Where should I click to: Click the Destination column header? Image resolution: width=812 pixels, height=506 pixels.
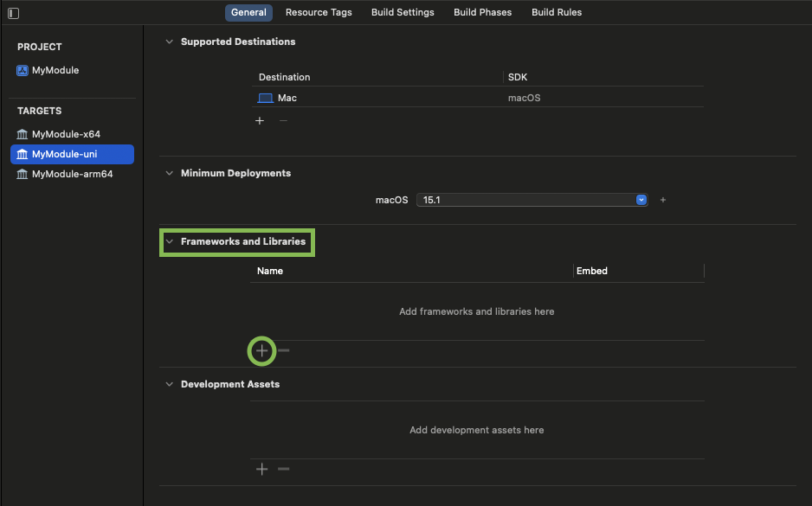point(284,77)
